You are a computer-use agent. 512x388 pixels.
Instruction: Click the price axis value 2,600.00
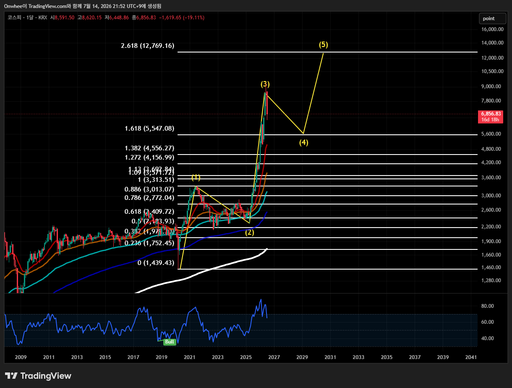pos(491,210)
